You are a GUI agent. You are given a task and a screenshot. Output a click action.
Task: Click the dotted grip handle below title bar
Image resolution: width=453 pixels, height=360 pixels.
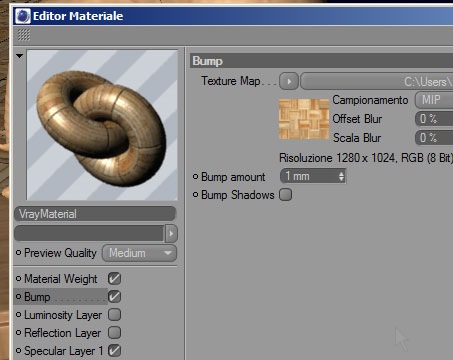[24, 35]
